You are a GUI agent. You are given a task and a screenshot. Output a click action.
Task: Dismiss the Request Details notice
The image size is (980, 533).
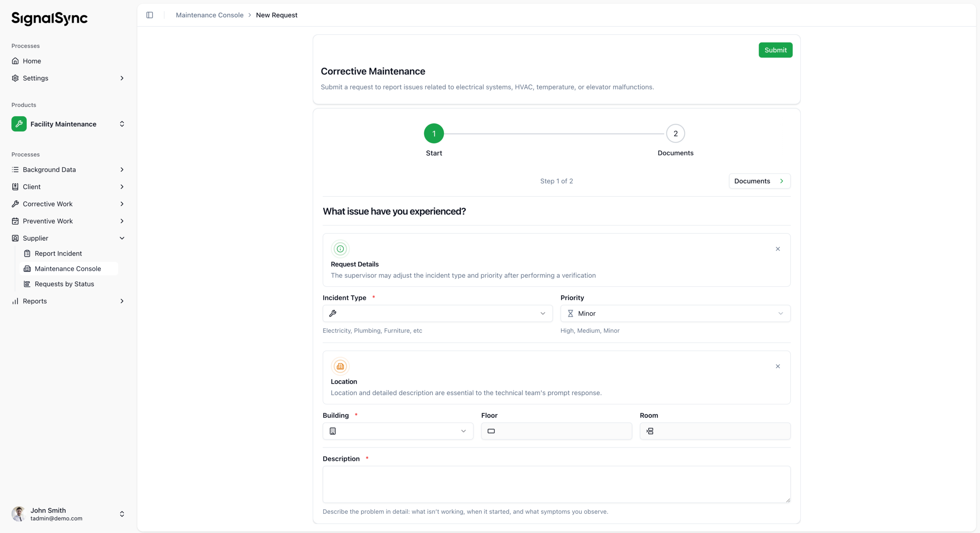tap(777, 249)
